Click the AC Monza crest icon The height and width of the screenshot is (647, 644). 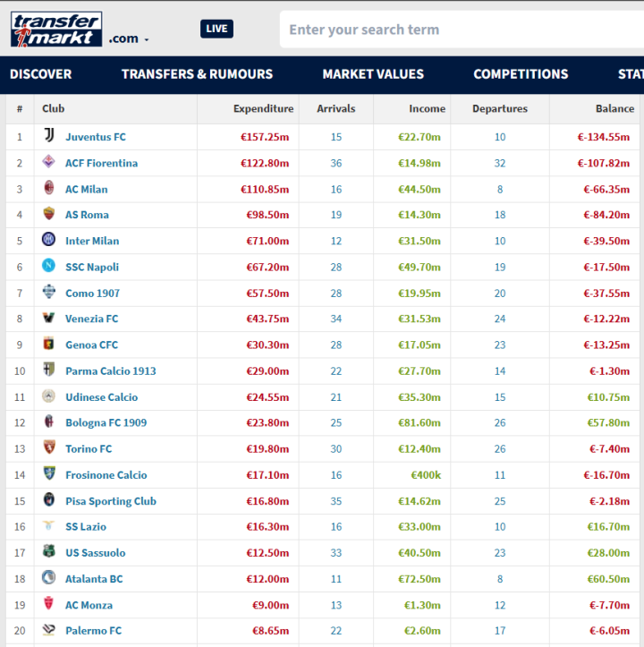tap(48, 603)
